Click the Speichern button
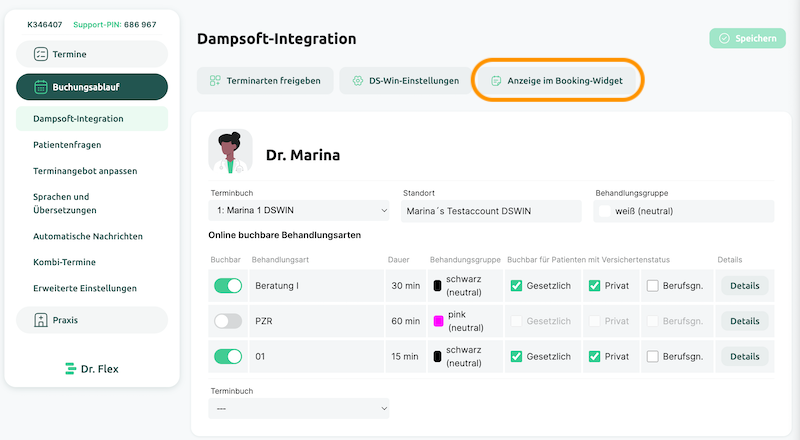Viewport: 800px width, 440px height. (x=747, y=38)
